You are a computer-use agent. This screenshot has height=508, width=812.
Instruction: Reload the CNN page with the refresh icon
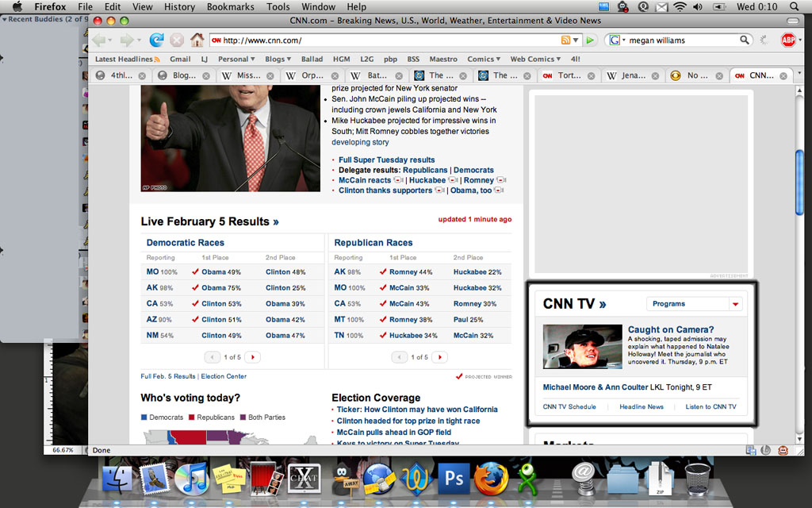(x=156, y=40)
